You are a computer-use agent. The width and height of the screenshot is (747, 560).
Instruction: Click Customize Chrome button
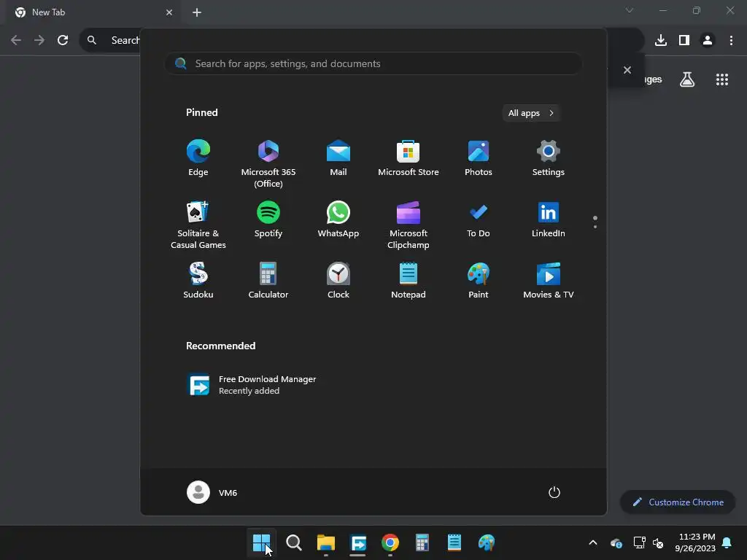(x=678, y=502)
